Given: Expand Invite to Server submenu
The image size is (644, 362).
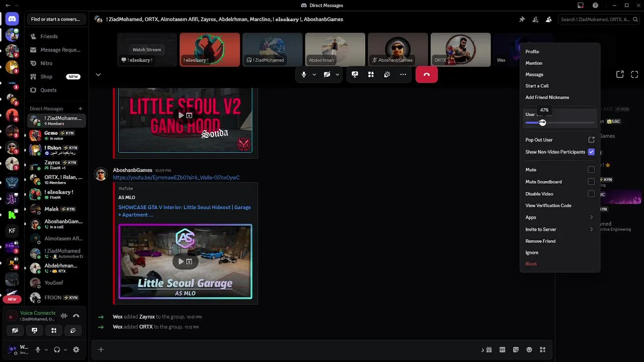Looking at the screenshot, I should 559,229.
